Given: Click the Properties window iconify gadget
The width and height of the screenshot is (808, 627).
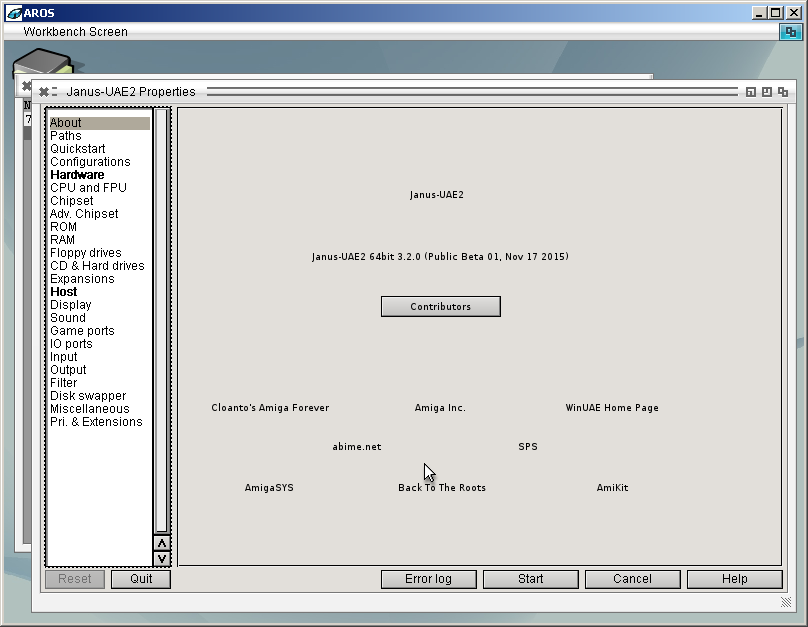Looking at the screenshot, I should [751, 92].
